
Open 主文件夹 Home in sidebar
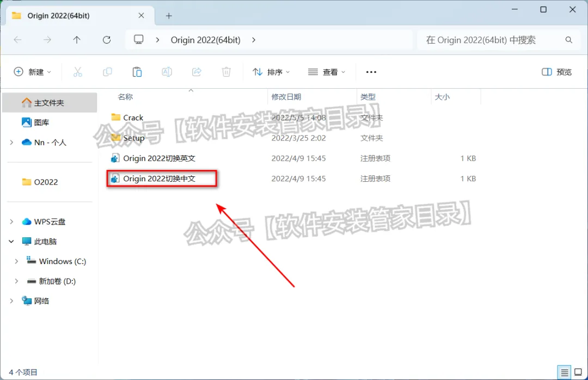[49, 102]
